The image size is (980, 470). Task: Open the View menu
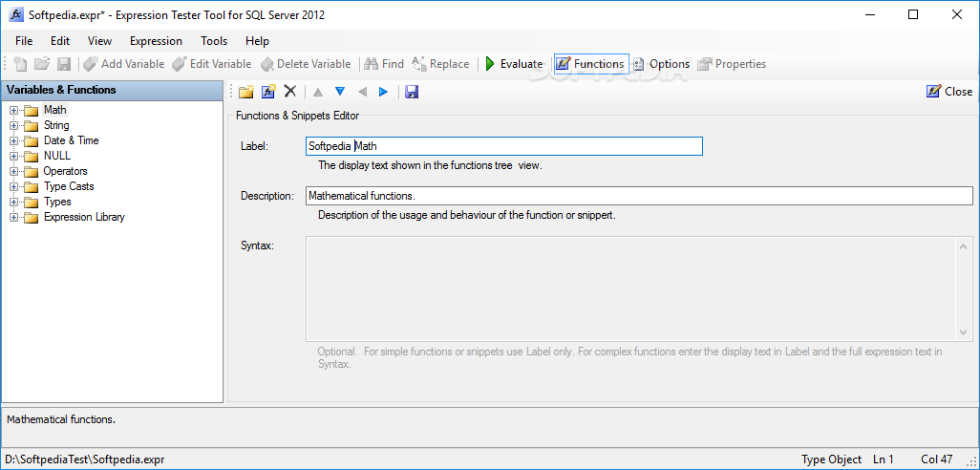(x=99, y=41)
